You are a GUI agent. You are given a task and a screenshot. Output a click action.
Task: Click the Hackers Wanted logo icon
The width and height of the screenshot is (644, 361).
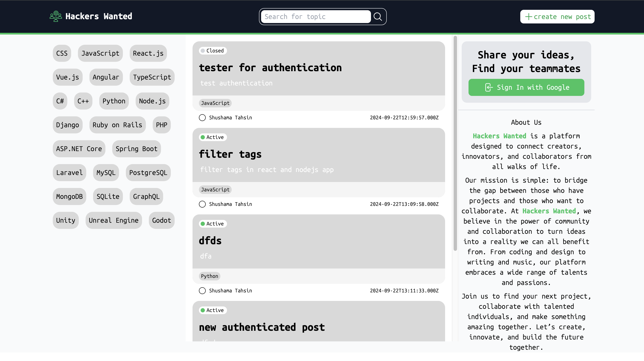[x=56, y=16]
